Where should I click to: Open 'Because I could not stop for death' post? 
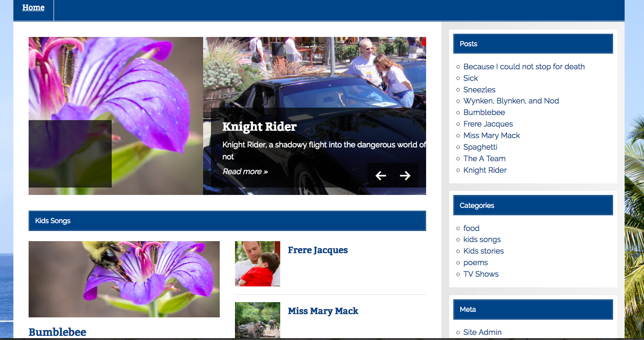tap(524, 67)
